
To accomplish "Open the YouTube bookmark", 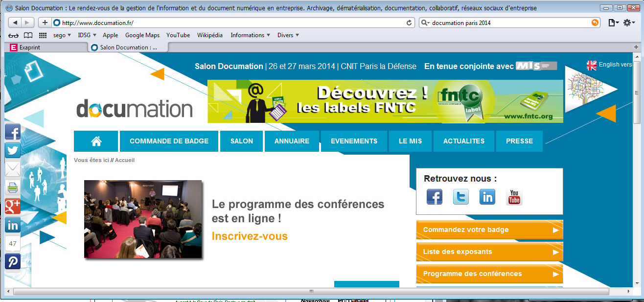I will pos(178,35).
